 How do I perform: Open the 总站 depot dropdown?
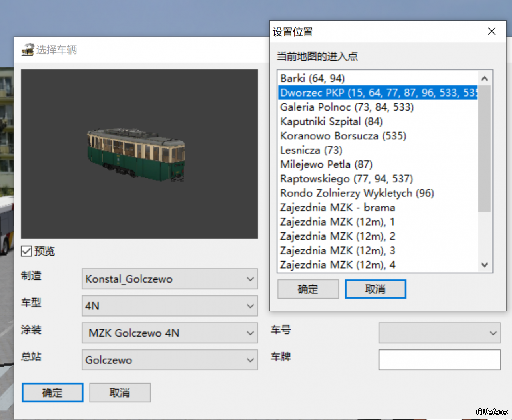(169, 360)
